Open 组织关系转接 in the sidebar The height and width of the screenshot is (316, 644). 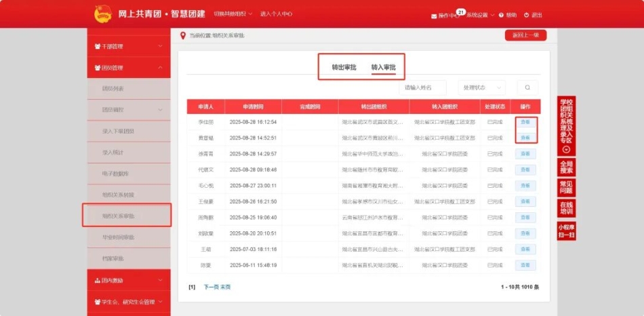pos(119,195)
